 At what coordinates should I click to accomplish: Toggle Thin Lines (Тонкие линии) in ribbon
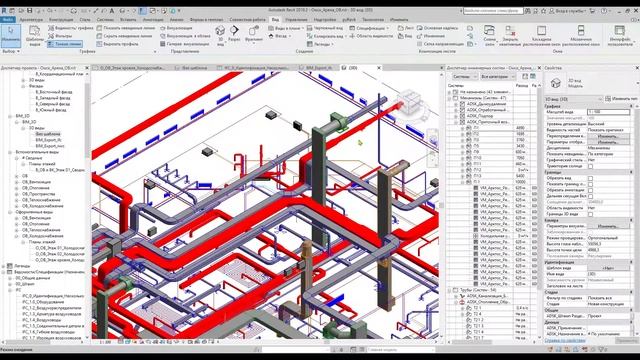(x=64, y=44)
